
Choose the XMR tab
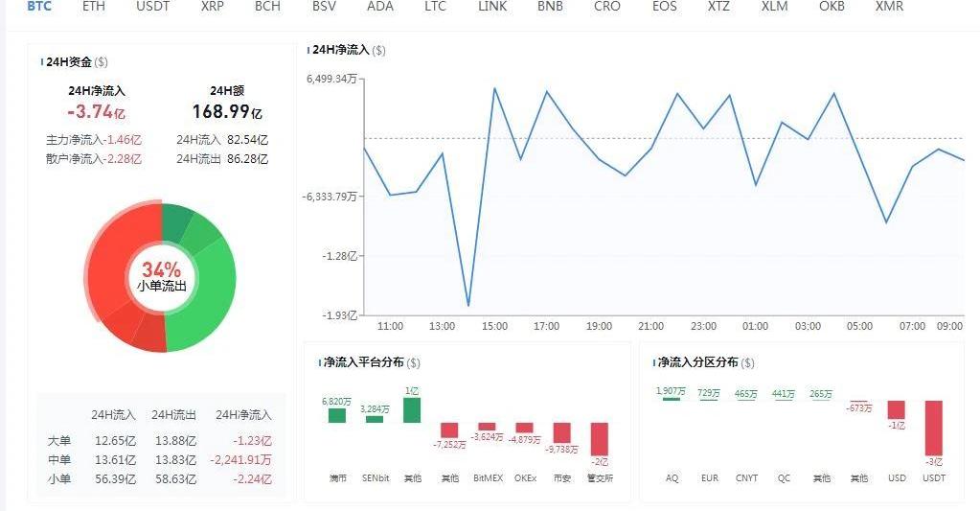click(889, 6)
